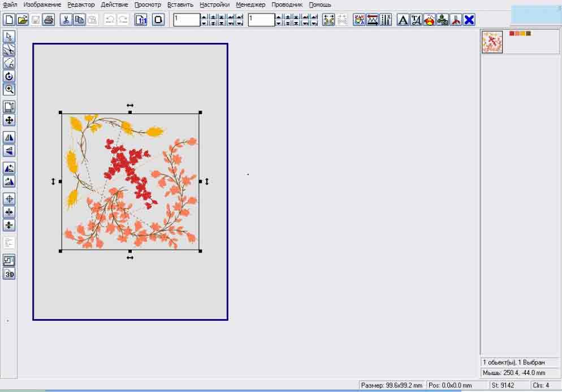
Task: Click the rotate tool in left toolbar
Action: [x=9, y=76]
